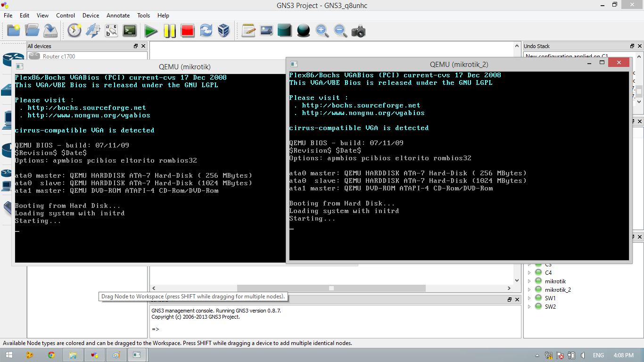Select C4 in topology summary
644x362 pixels.
(x=548, y=272)
